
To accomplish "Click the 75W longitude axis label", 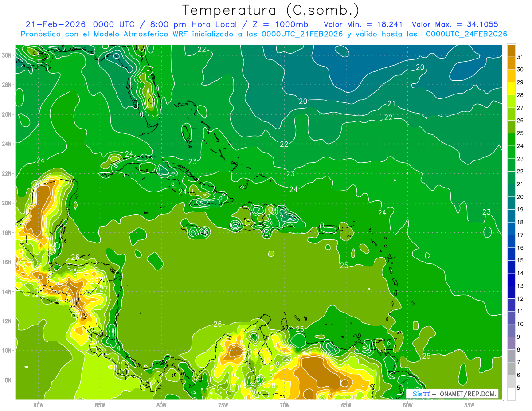I will click(223, 405).
